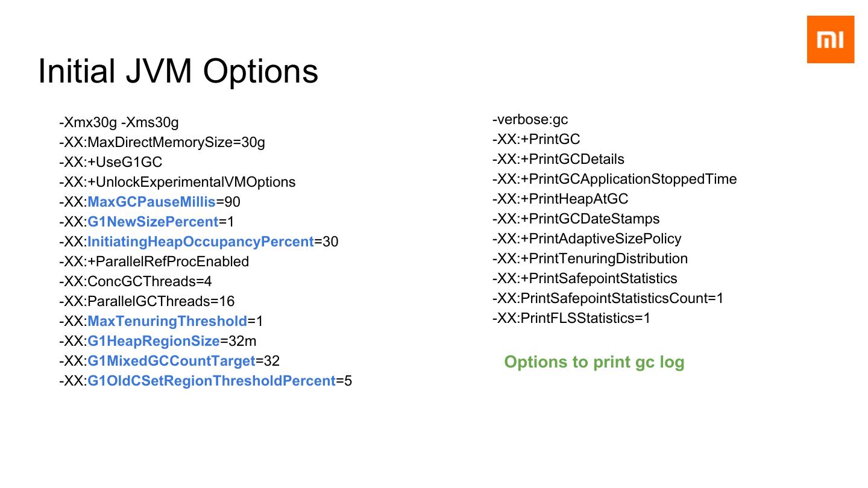Click the +PrintGCApplicationStoppedTime line
The height and width of the screenshot is (488, 868).
(614, 179)
